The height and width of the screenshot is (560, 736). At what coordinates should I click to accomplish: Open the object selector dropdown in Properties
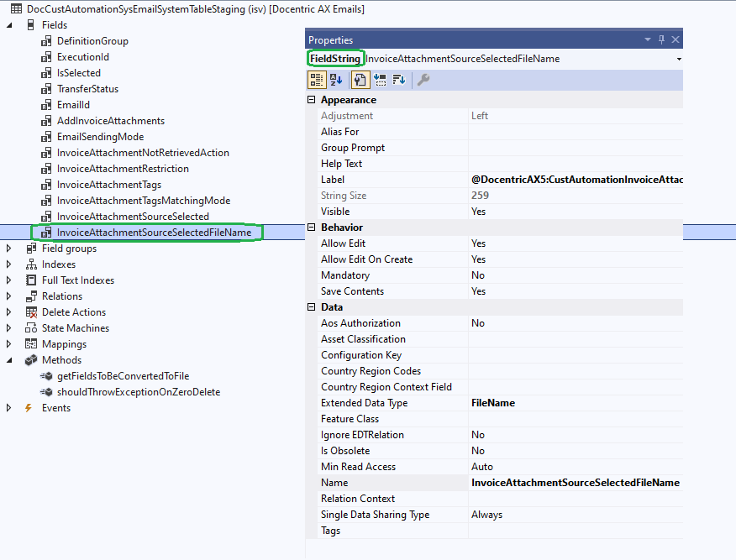[678, 60]
